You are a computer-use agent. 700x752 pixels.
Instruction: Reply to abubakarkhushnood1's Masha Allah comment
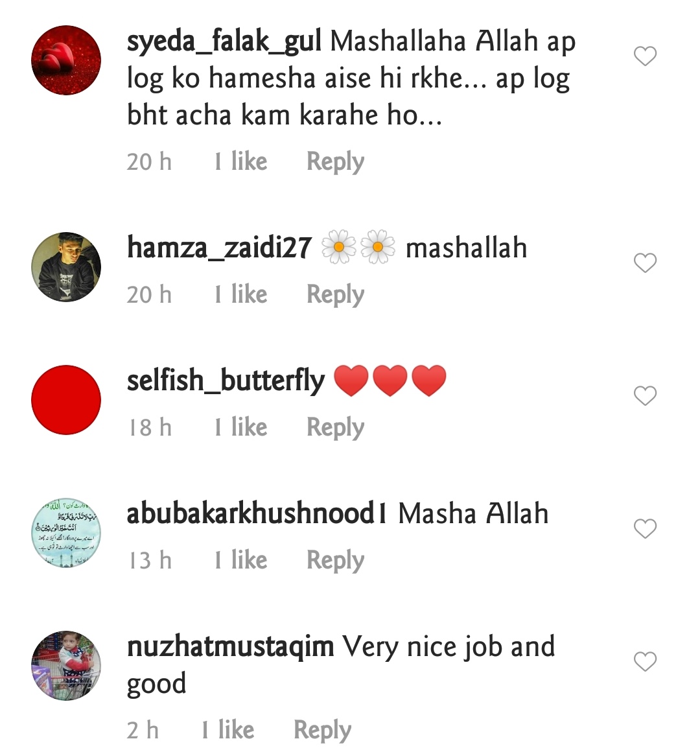[336, 560]
